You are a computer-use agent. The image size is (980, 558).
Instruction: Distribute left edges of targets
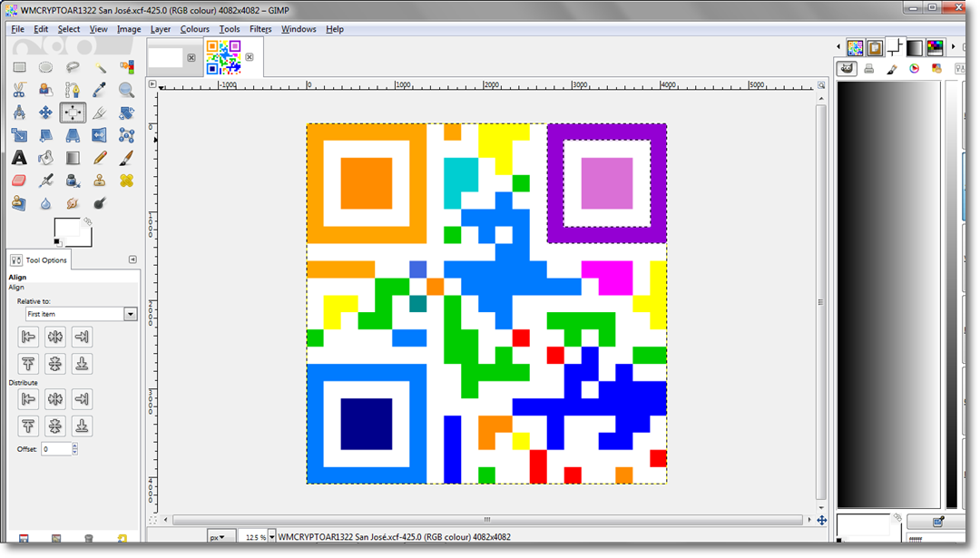point(28,398)
